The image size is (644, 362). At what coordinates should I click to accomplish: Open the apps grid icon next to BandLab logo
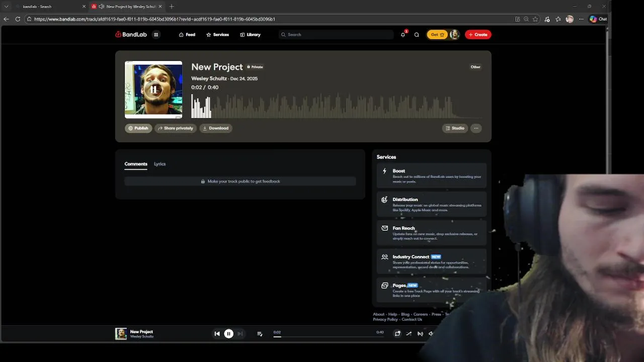pos(156,35)
